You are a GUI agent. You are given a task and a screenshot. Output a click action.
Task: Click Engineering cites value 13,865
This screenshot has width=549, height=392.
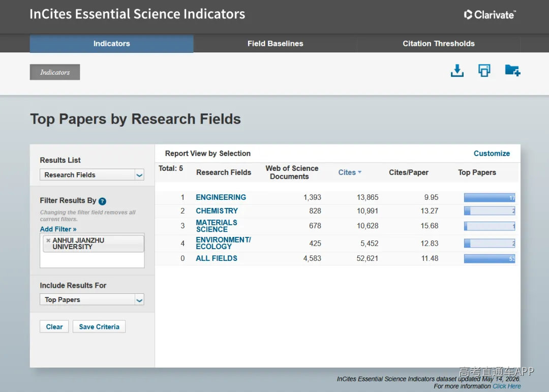(x=368, y=197)
